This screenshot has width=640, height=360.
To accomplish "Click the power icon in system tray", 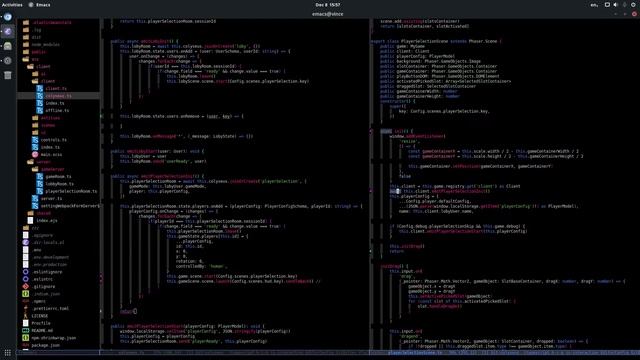I will click(633, 5).
